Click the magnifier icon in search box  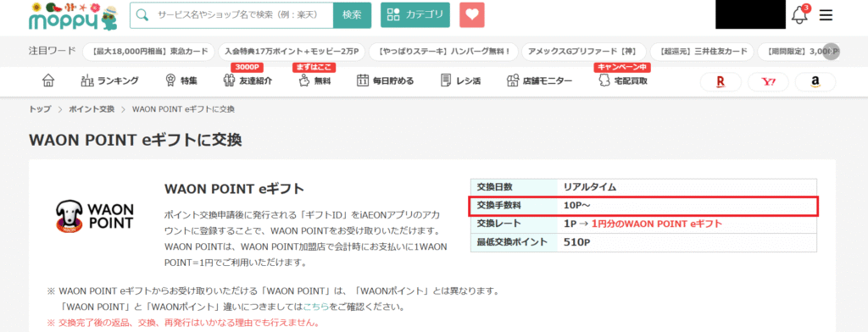142,15
